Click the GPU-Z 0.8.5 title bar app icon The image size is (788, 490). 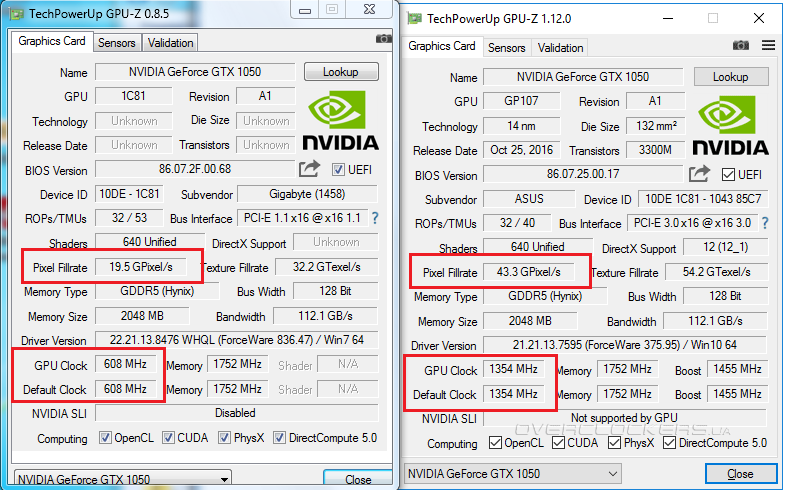tap(18, 14)
